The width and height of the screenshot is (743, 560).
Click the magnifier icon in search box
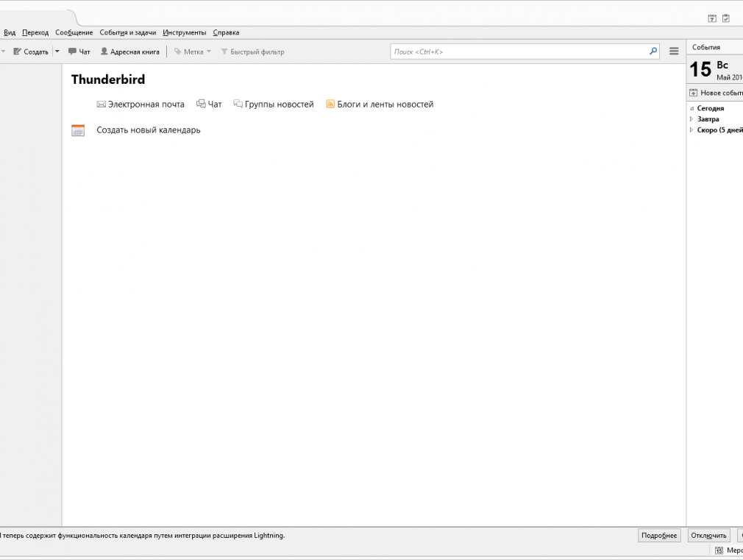(653, 52)
